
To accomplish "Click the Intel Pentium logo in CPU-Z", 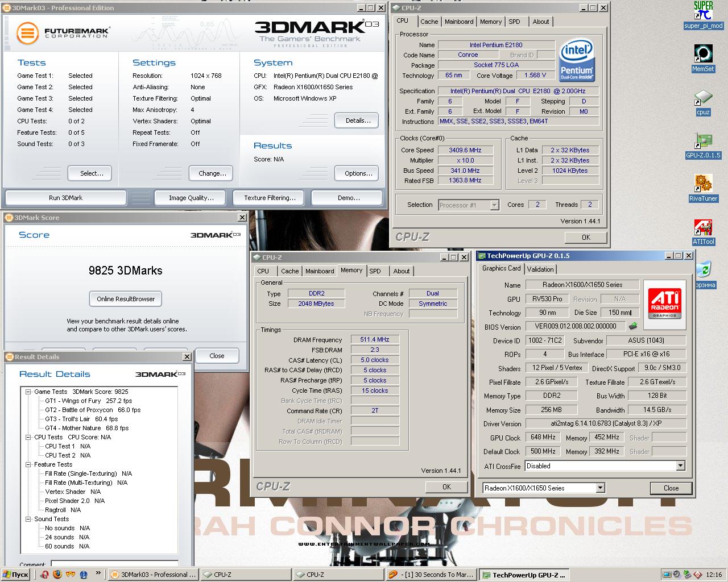I will tap(577, 60).
